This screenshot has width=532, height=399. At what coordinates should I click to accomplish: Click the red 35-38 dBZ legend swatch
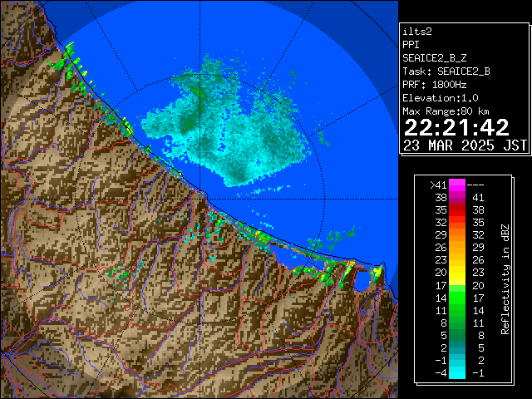457,210
